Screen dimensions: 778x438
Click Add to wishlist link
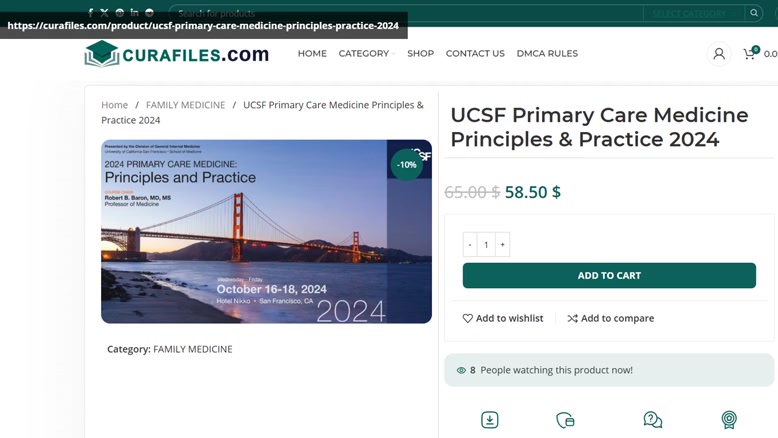(x=503, y=318)
